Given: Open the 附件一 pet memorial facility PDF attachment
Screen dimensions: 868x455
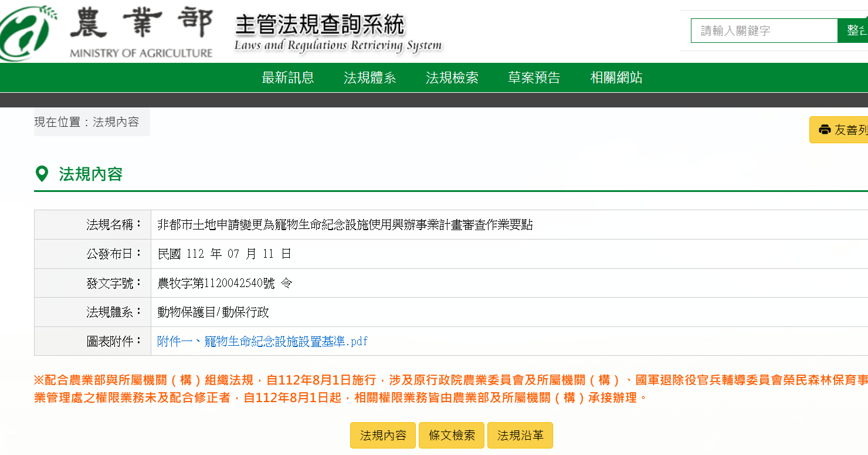Looking at the screenshot, I should [x=262, y=341].
